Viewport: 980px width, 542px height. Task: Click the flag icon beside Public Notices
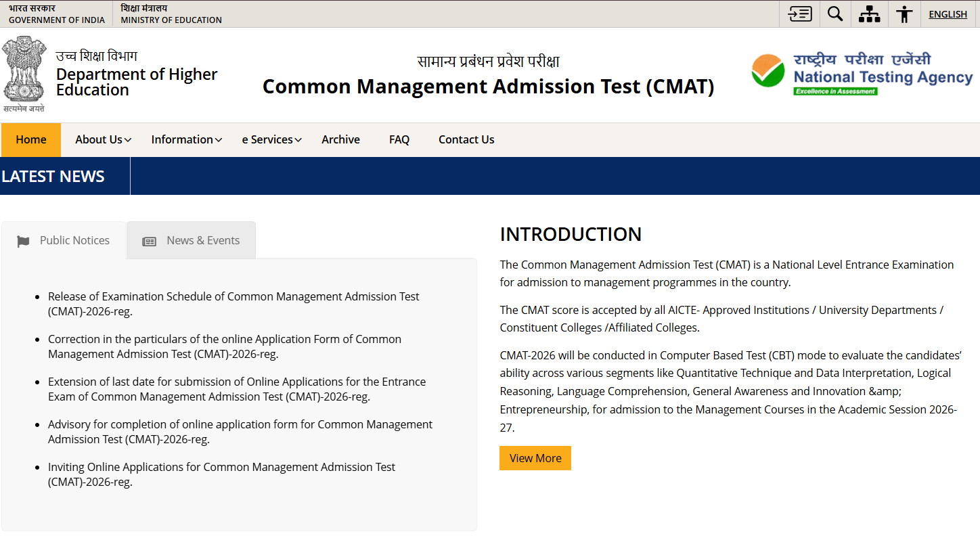click(x=24, y=240)
